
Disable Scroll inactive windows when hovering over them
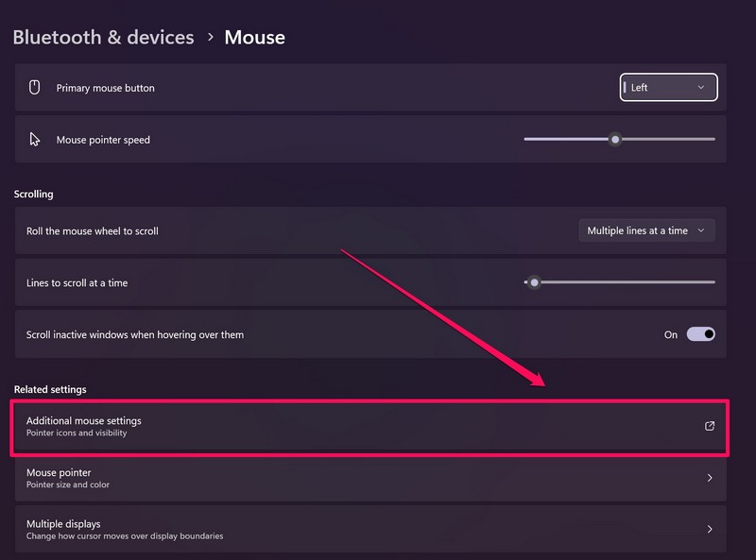(701, 334)
